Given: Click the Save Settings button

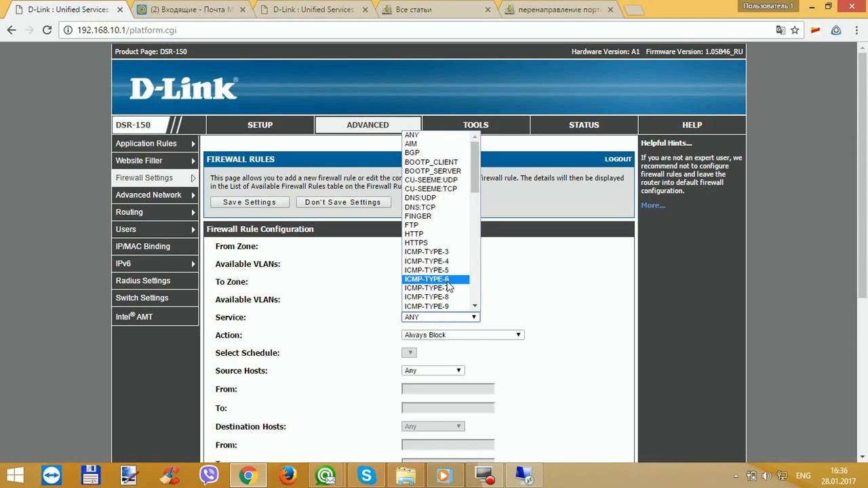Looking at the screenshot, I should coord(250,202).
